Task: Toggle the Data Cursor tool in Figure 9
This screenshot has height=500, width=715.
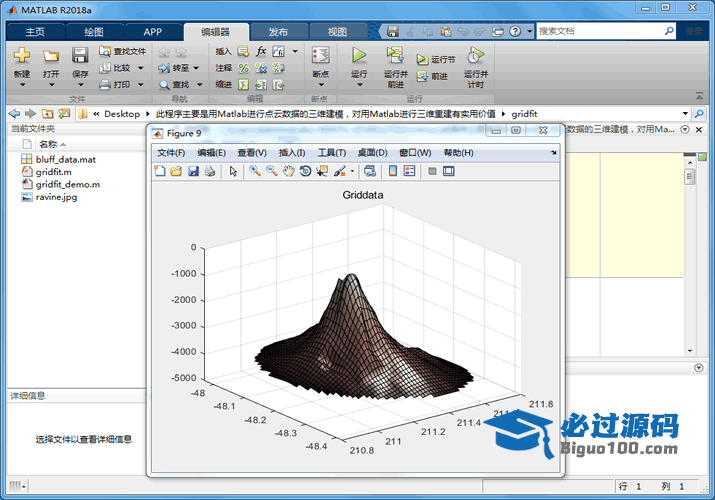Action: (x=322, y=171)
